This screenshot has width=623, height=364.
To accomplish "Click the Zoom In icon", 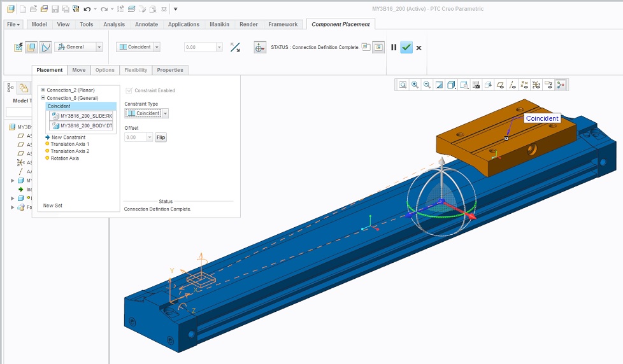I will pyautogui.click(x=415, y=85).
